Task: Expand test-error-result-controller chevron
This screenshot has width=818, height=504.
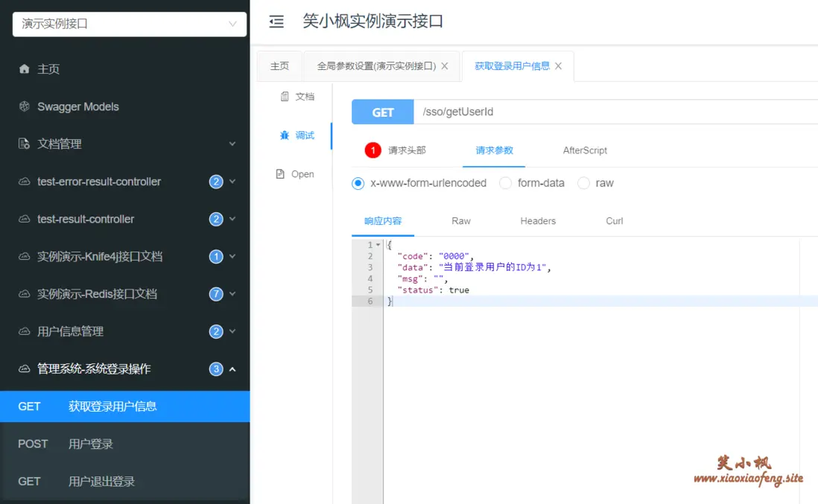Action: (232, 182)
